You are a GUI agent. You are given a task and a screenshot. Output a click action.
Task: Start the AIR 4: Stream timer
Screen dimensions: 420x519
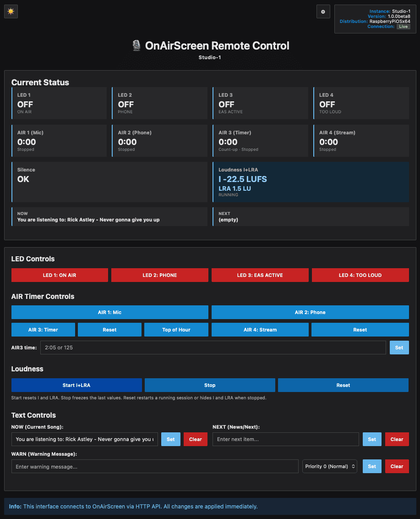click(260, 330)
